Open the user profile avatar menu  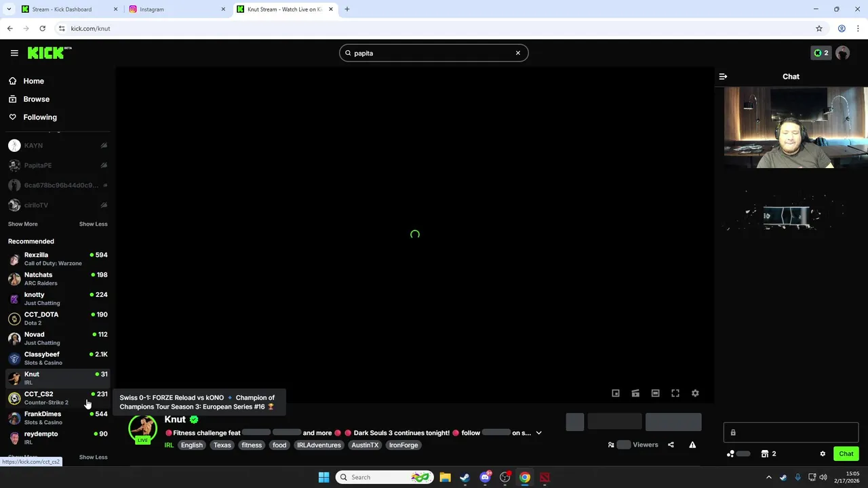tap(843, 53)
